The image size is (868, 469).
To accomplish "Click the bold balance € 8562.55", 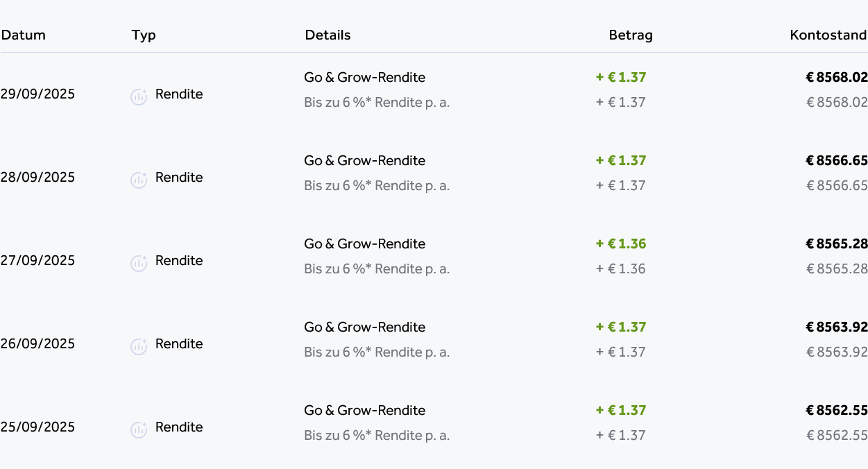I will click(x=837, y=411).
